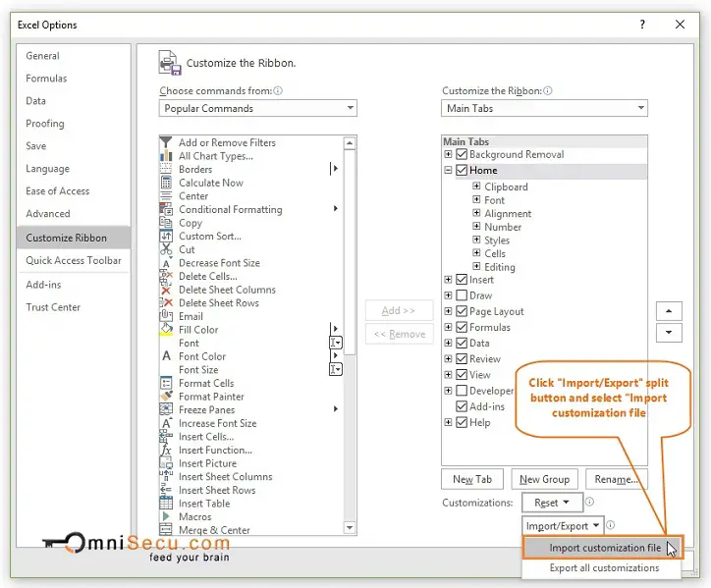Click the New Group button
Image resolution: width=711 pixels, height=588 pixels.
[x=544, y=479]
